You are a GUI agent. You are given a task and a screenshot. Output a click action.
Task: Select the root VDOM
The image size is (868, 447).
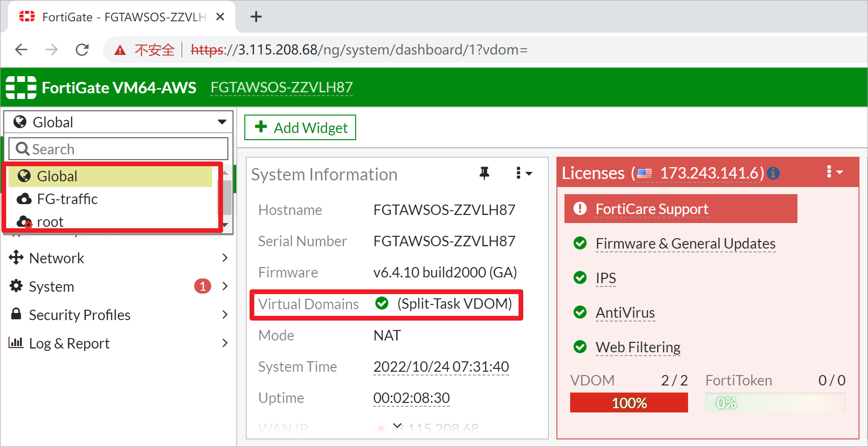[x=110, y=222]
